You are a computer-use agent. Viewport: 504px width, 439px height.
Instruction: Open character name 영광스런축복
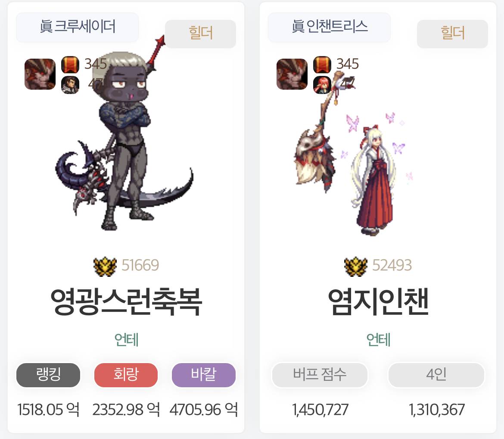click(x=126, y=302)
